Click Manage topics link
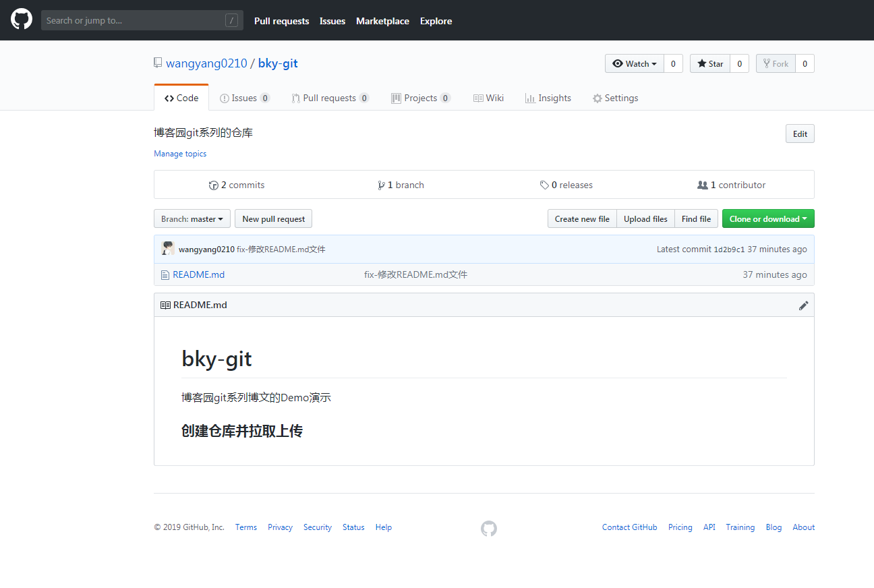The width and height of the screenshot is (874, 588). [x=180, y=154]
